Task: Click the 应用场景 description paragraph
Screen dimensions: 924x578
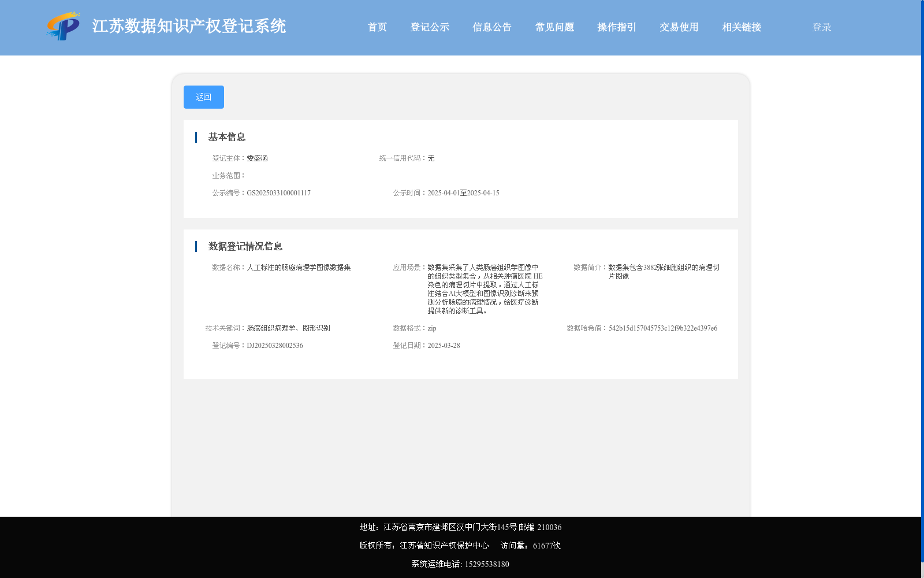Action: [485, 289]
